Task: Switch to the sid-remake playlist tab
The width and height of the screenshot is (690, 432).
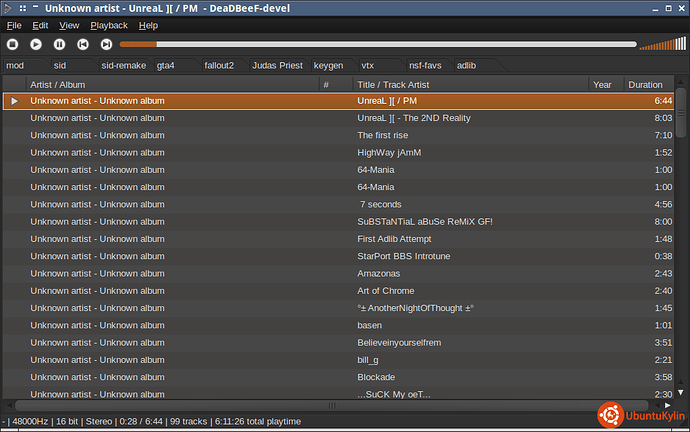Action: coord(123,65)
